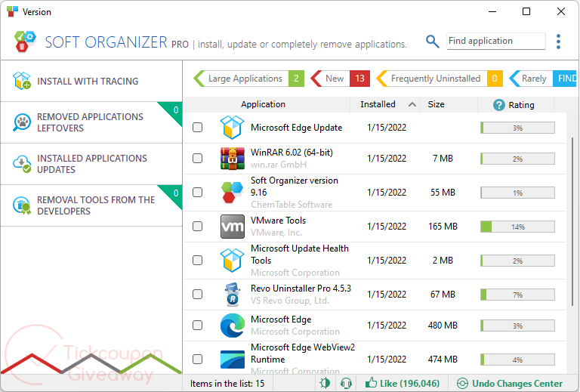580x392 pixels.
Task: Click the Microsoft Update Health Tools icon
Action: [232, 261]
